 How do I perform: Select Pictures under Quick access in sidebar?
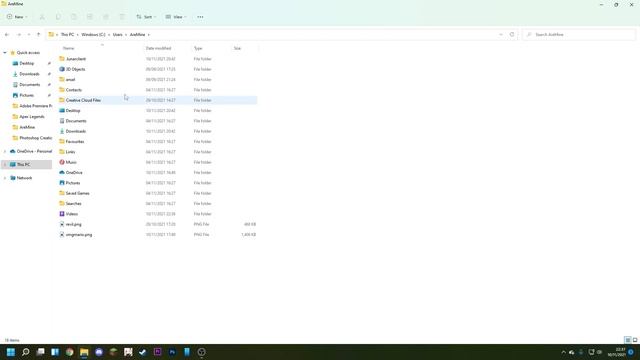27,95
